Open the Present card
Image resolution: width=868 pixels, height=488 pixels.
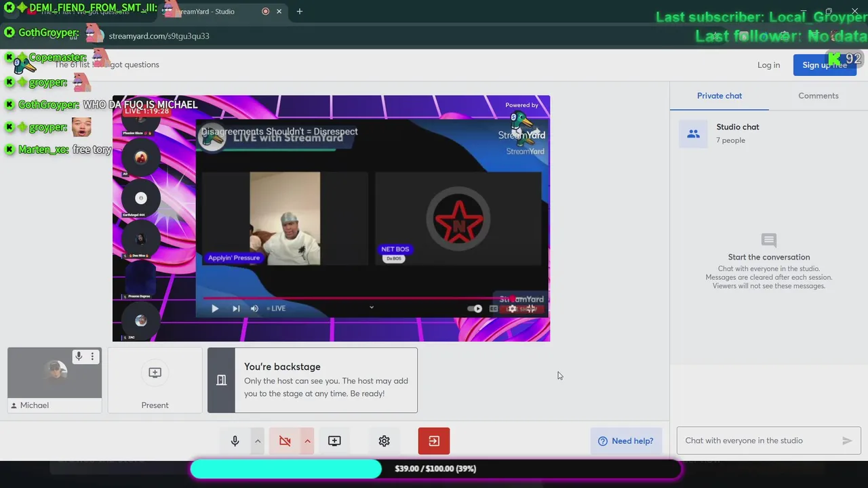(x=155, y=380)
